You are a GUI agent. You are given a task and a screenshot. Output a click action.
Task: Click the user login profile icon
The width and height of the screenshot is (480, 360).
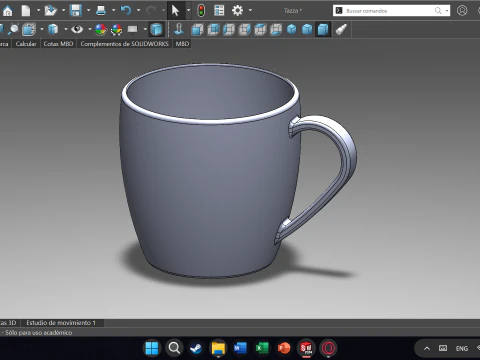click(462, 11)
